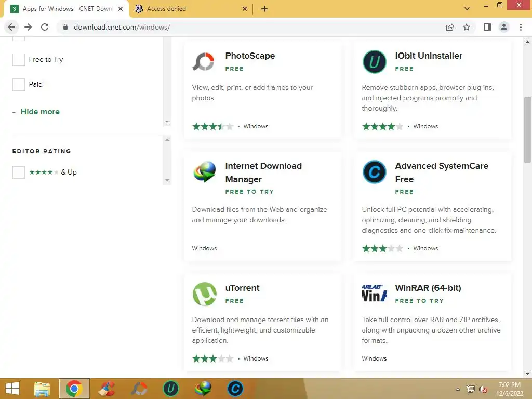This screenshot has height=399, width=532.
Task: Go forward in browser history
Action: (x=28, y=27)
